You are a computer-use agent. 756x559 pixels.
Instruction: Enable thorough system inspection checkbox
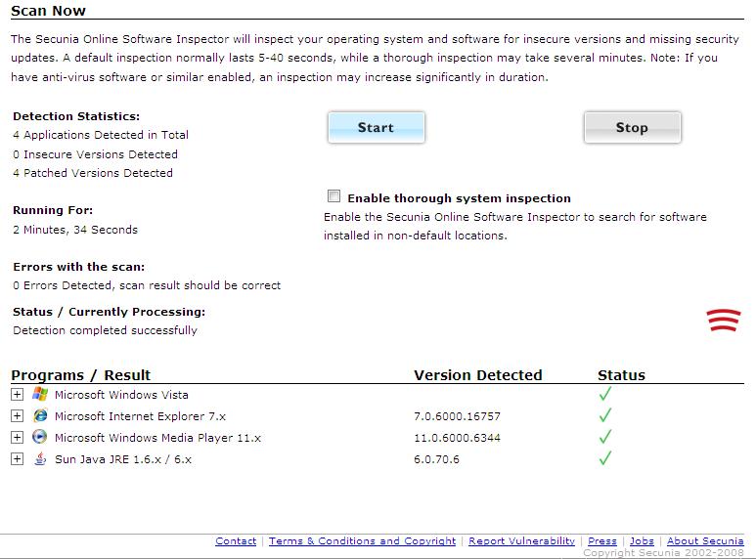[x=334, y=196]
